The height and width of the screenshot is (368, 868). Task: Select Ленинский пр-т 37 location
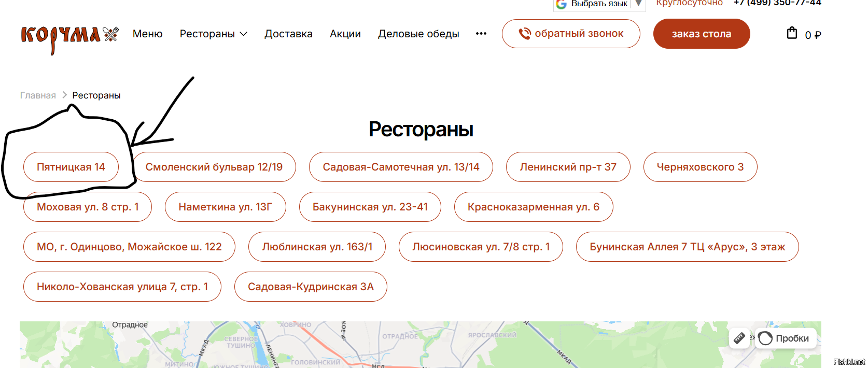(568, 167)
